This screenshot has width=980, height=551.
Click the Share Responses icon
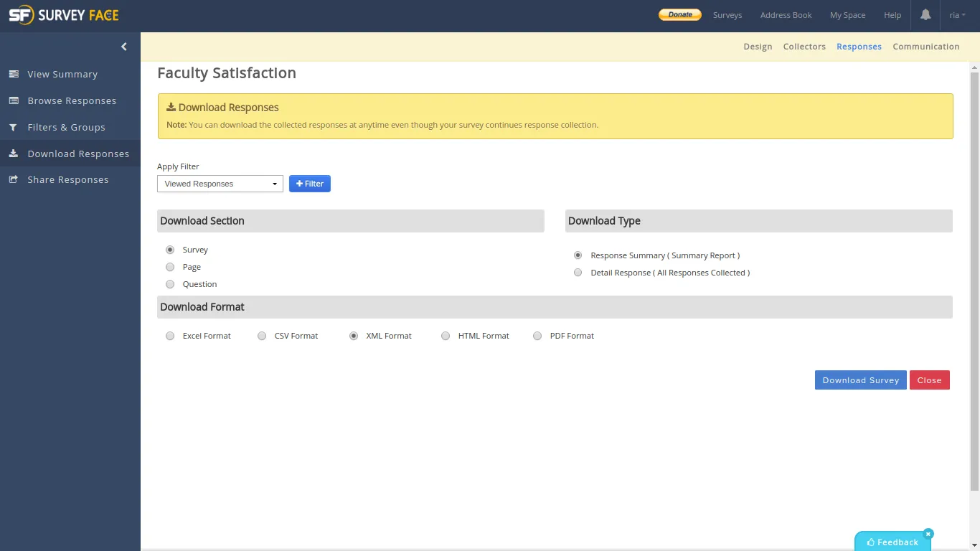tap(14, 179)
